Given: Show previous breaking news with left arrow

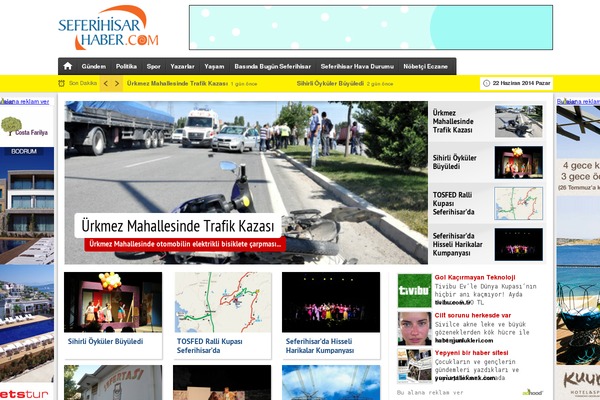Looking at the screenshot, I should (x=106, y=83).
